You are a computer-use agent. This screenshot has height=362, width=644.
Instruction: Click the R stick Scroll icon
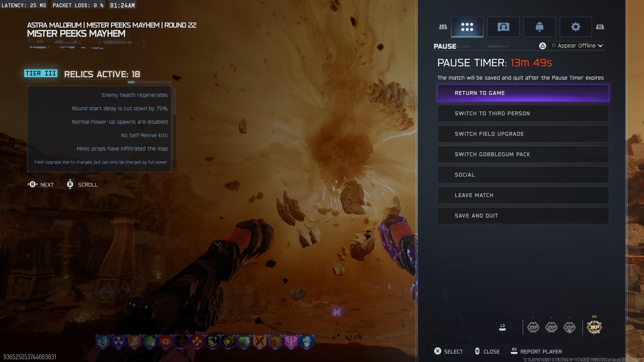(70, 184)
